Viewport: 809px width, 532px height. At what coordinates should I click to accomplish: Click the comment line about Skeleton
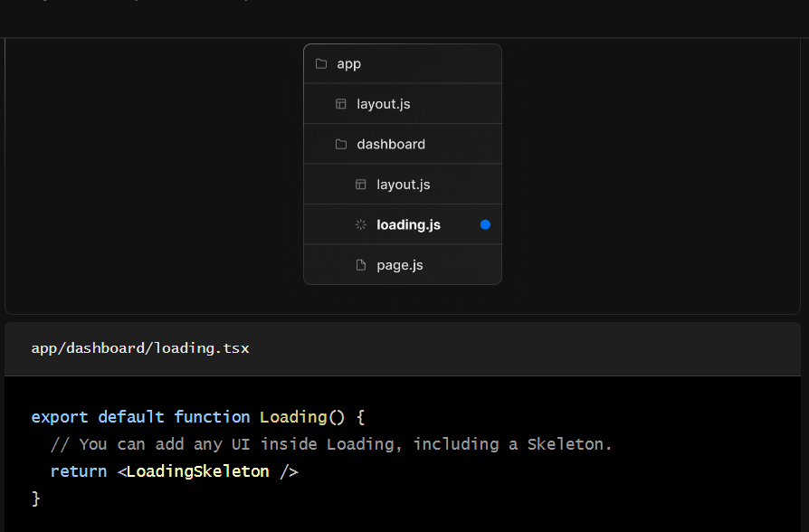pyautogui.click(x=331, y=444)
